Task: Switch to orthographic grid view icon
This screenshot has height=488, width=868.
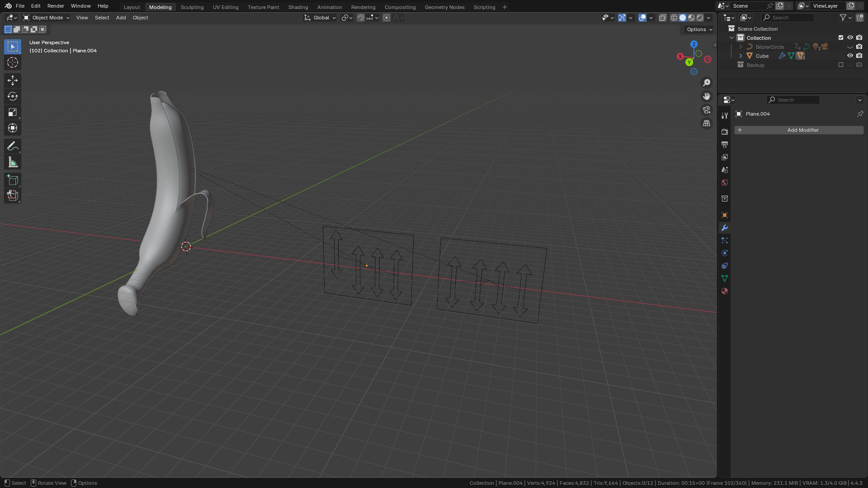Action: point(707,123)
